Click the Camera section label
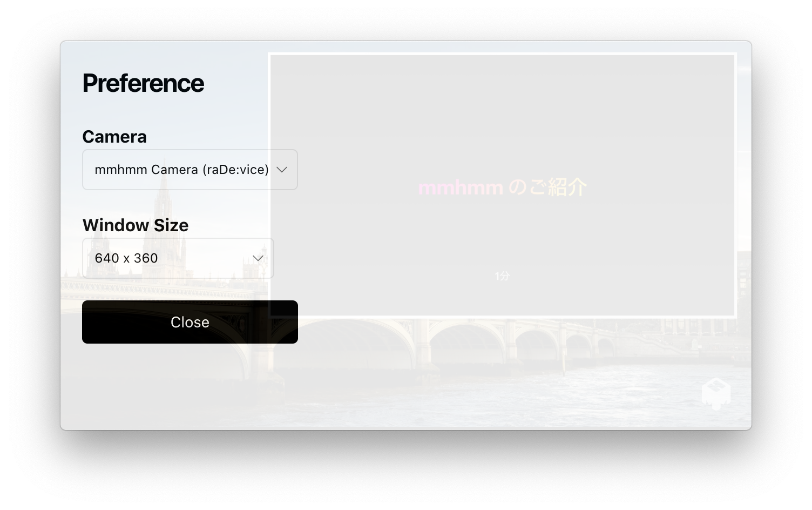The image size is (812, 510). point(114,137)
